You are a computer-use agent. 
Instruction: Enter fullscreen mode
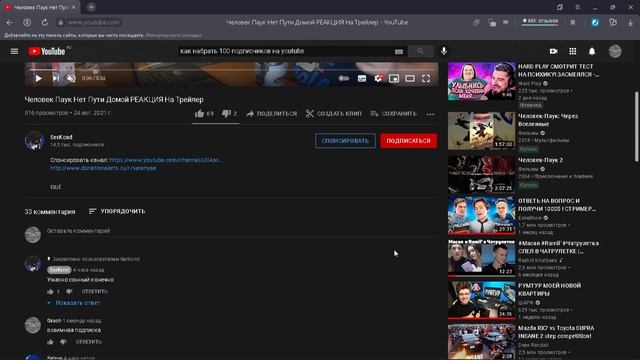426,78
